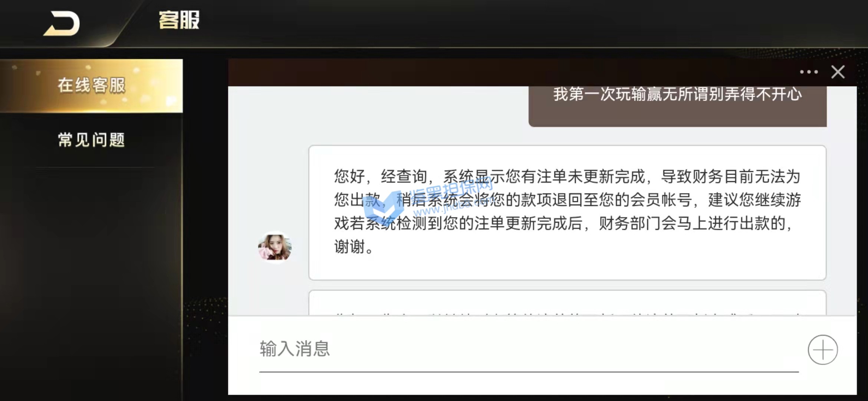The image size is (868, 401).
Task: Click the agent avatar photo
Action: click(275, 247)
